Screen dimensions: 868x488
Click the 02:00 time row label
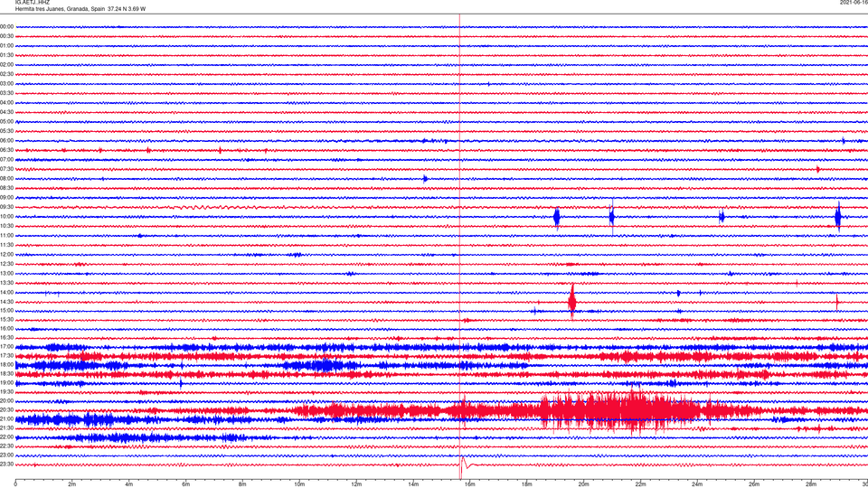[x=6, y=65]
